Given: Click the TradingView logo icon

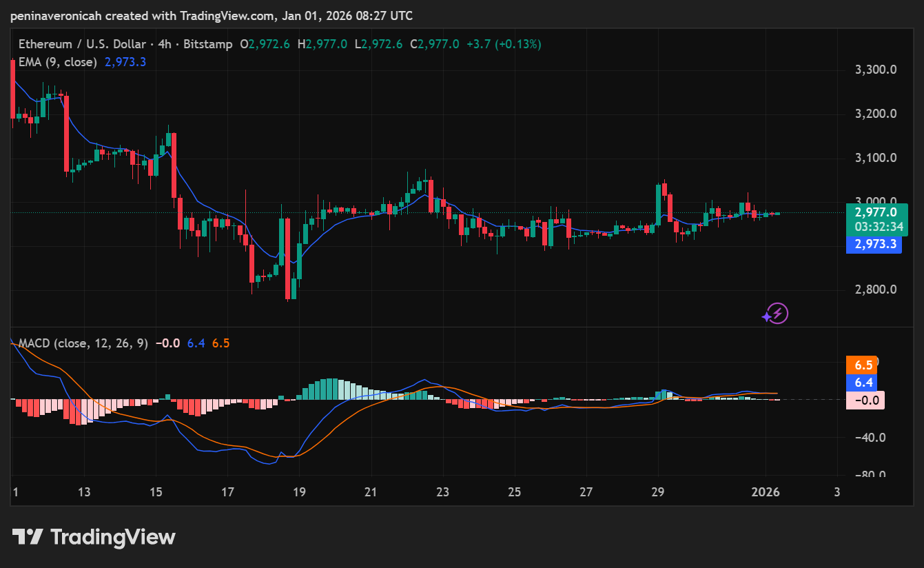Looking at the screenshot, I should tap(28, 537).
